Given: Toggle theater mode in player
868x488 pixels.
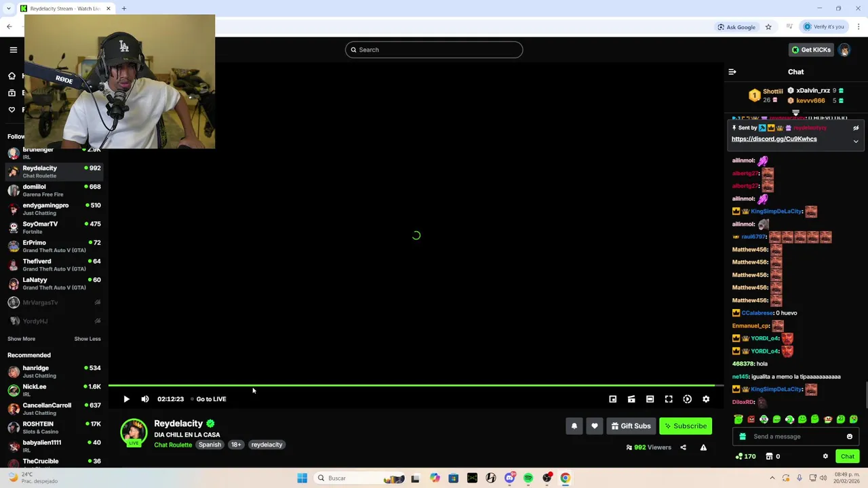Looking at the screenshot, I should (650, 399).
